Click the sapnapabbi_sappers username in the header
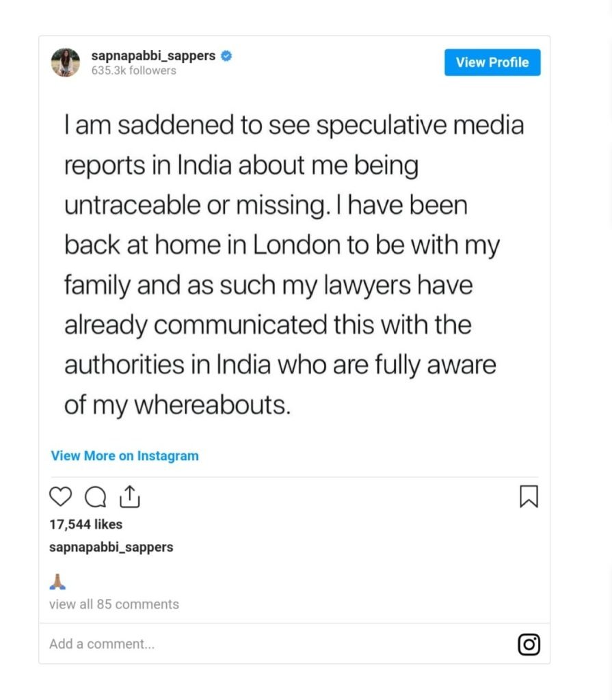The height and width of the screenshot is (700, 612). (x=154, y=56)
